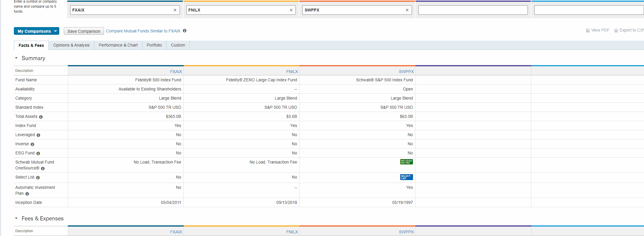This screenshot has height=236, width=644.
Task: Open Compare Mutual Funds Similar to FXAIX
Action: [143, 31]
